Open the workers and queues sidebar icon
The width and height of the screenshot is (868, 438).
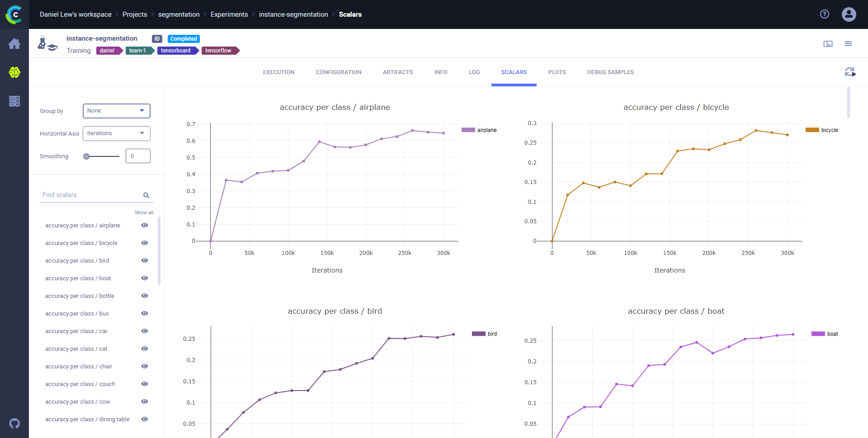pos(14,101)
